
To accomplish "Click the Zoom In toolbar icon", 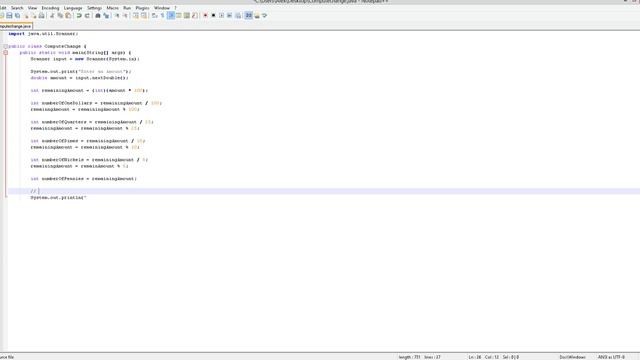I will click(117, 16).
